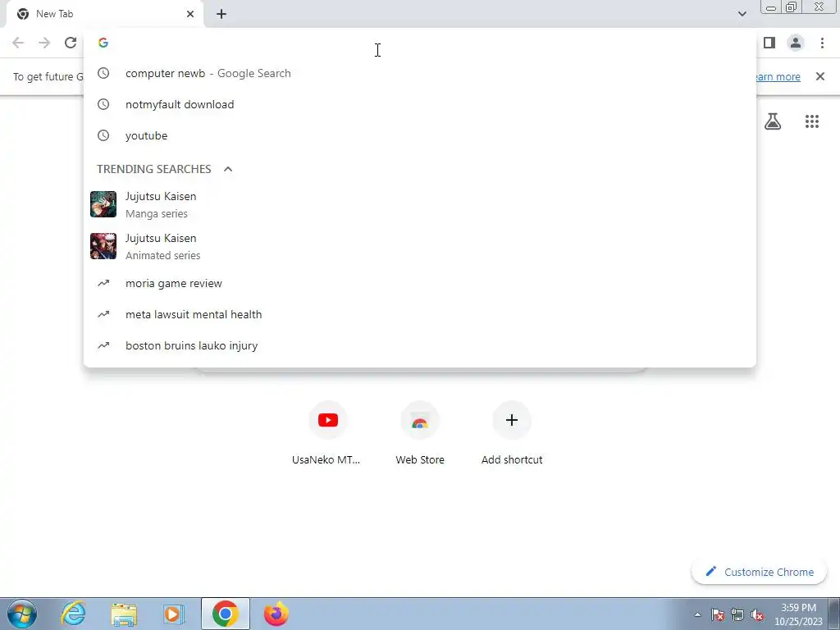Follow the Learn more link
840x630 pixels.
(777, 76)
